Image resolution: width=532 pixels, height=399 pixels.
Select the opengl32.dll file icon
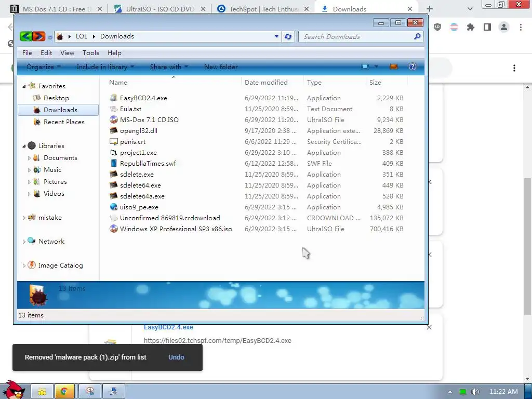(114, 130)
